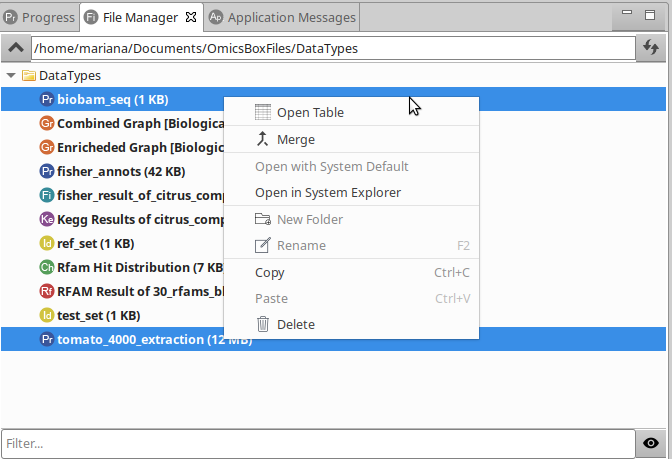The height and width of the screenshot is (459, 672).
Task: Switch to the Progress tab
Action: coord(38,17)
